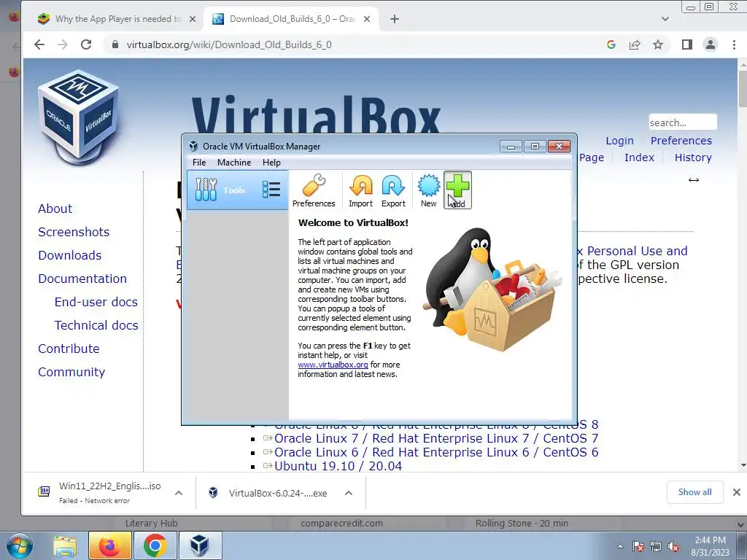Screen dimensions: 747x560
Task: Open Preferences in the VirtualBox Manager toolbar
Action: point(314,190)
